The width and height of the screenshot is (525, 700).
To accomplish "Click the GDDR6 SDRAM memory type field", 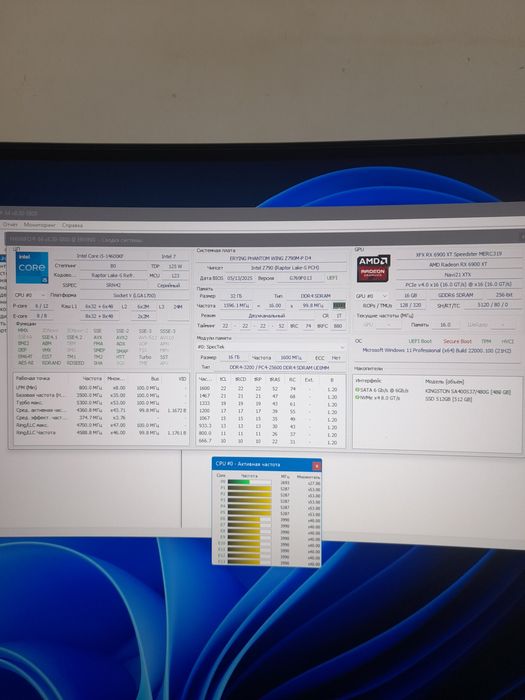I will tap(455, 295).
